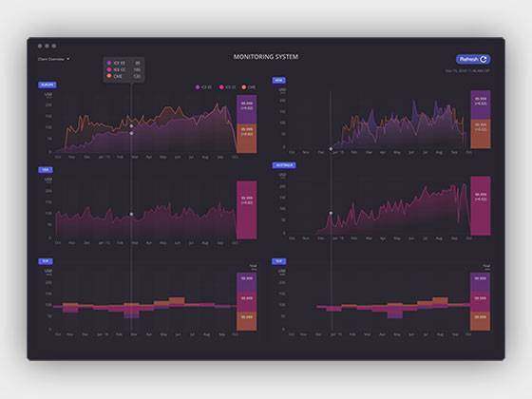Click the pink middle total-bar segment in the bottom-left chart
Viewport: 532px width, 399px height.
click(x=247, y=302)
